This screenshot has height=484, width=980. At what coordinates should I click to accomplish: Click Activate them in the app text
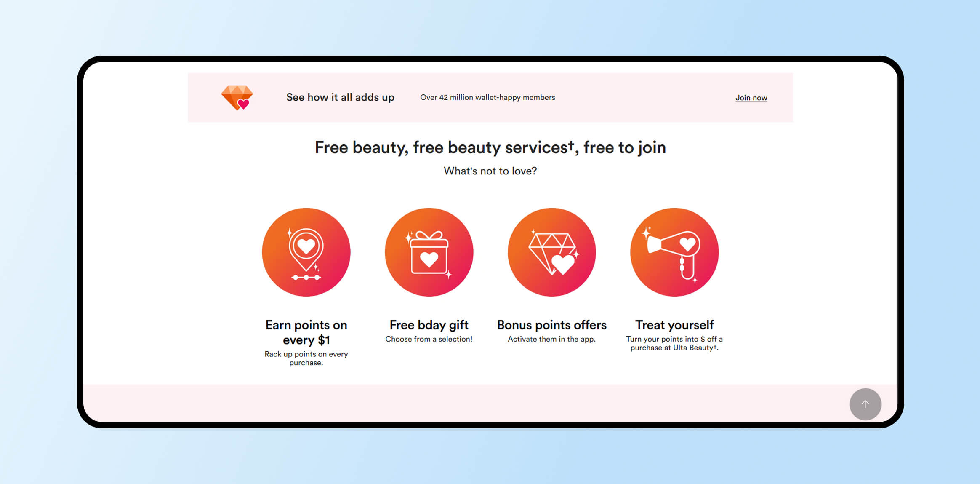click(x=552, y=339)
